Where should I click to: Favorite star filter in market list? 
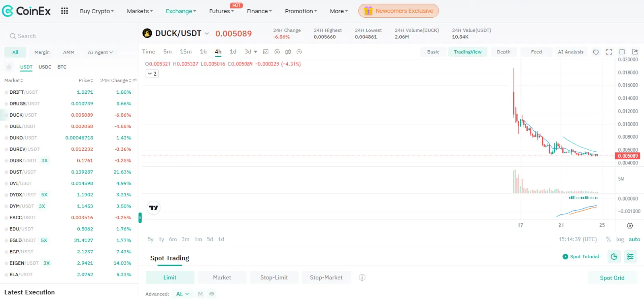(x=9, y=67)
